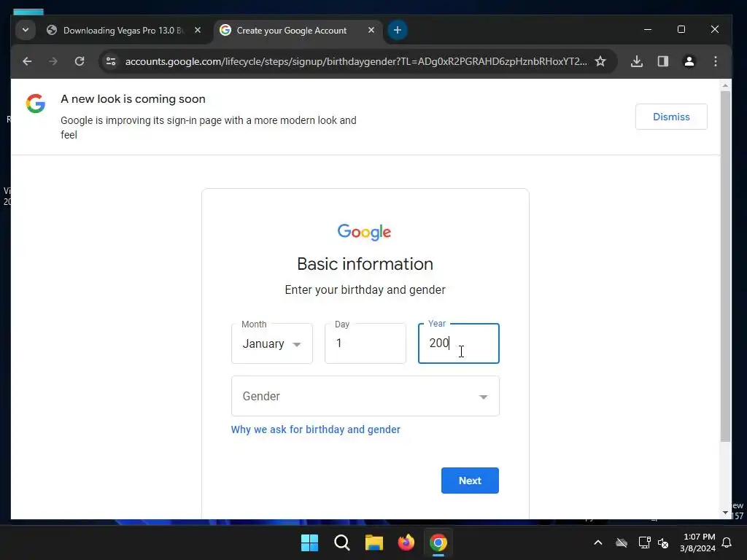Click the Basic information heading
This screenshot has height=560, width=747.
[x=365, y=264]
